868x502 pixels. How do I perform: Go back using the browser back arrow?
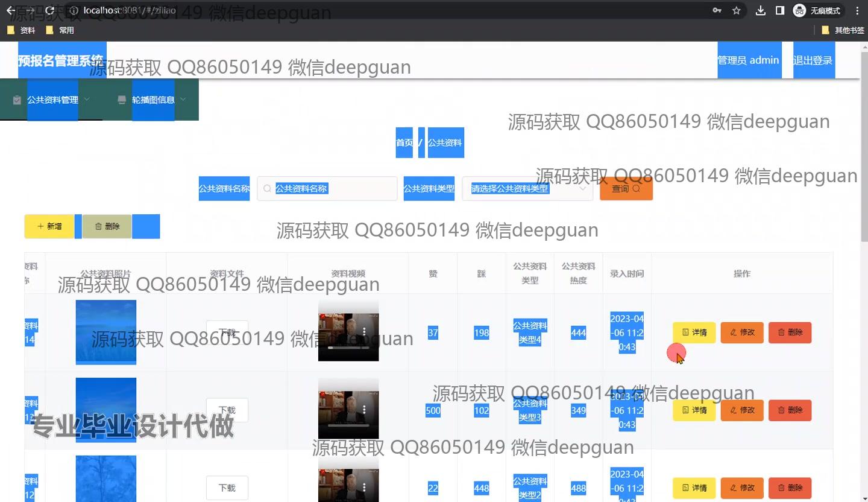[10, 10]
